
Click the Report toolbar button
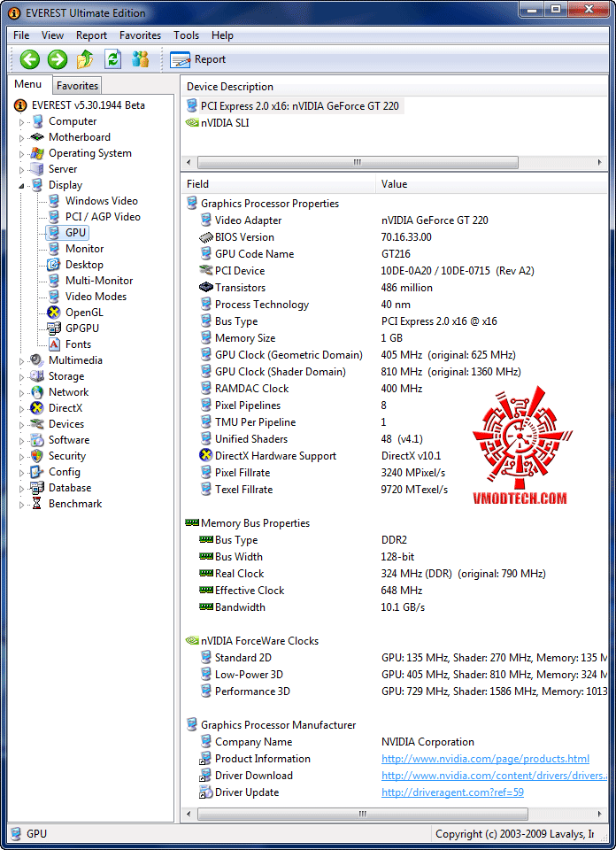[197, 59]
